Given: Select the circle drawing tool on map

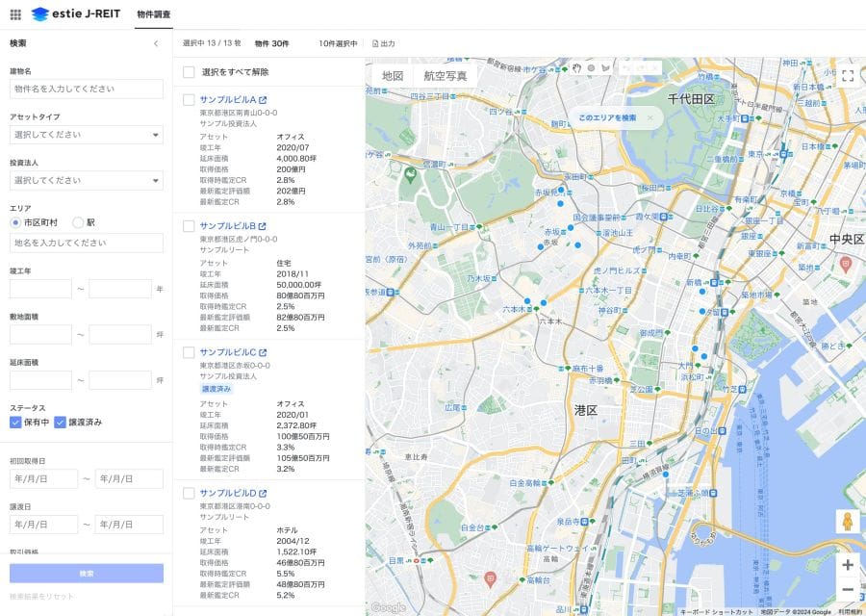Looking at the screenshot, I should click(591, 68).
